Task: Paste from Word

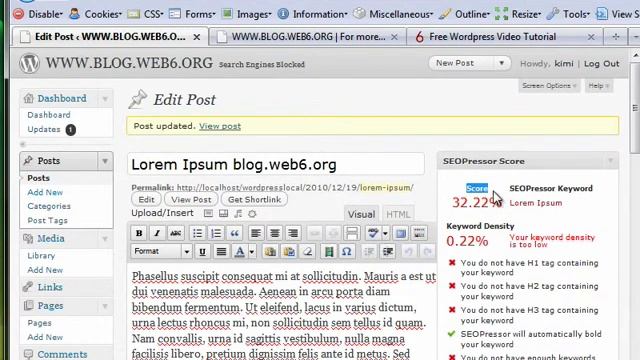Action: tap(289, 251)
